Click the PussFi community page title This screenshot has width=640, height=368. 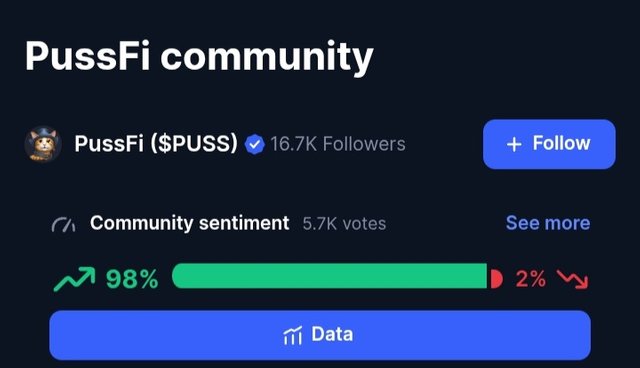199,57
